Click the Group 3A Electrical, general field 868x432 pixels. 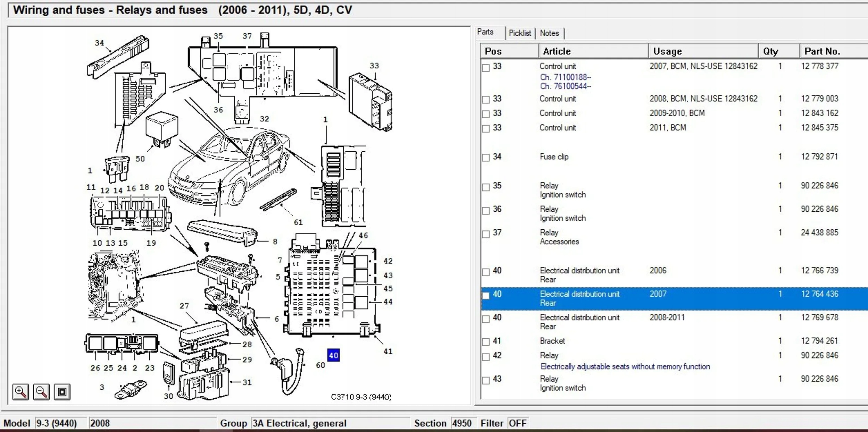tap(330, 423)
